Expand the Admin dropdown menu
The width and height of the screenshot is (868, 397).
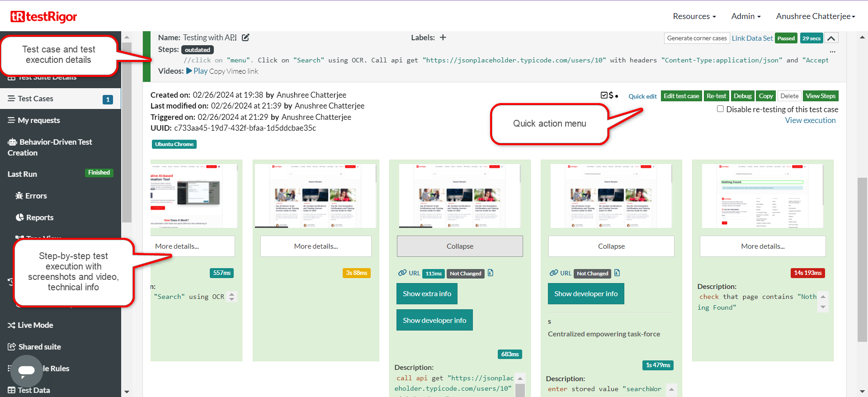tap(745, 16)
